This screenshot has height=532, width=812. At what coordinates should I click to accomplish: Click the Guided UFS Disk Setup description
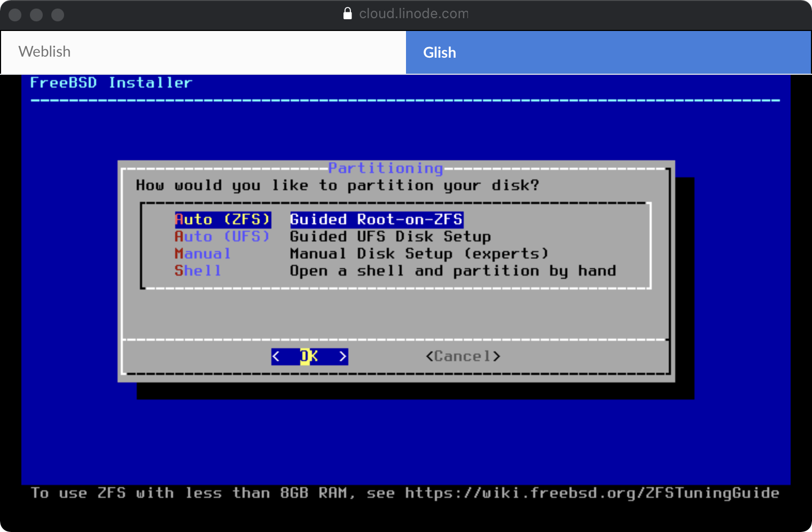[390, 237]
